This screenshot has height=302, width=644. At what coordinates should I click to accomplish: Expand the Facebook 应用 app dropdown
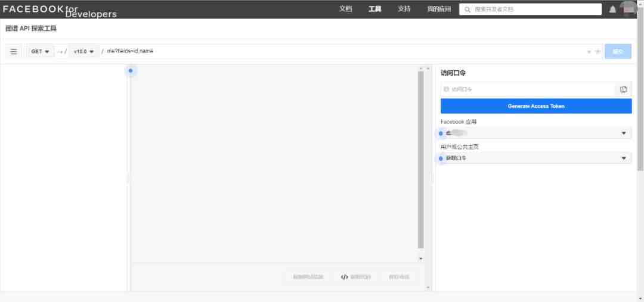pyautogui.click(x=536, y=133)
